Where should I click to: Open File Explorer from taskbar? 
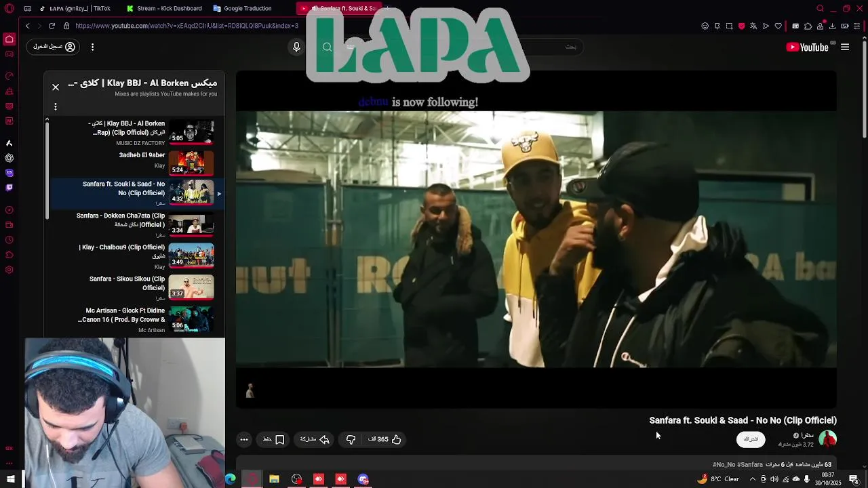pyautogui.click(x=274, y=479)
